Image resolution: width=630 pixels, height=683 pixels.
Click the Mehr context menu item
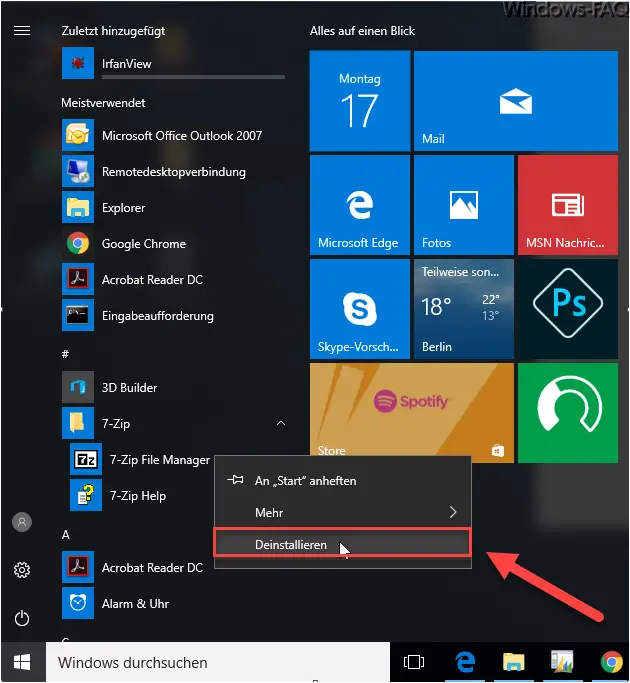pyautogui.click(x=343, y=512)
